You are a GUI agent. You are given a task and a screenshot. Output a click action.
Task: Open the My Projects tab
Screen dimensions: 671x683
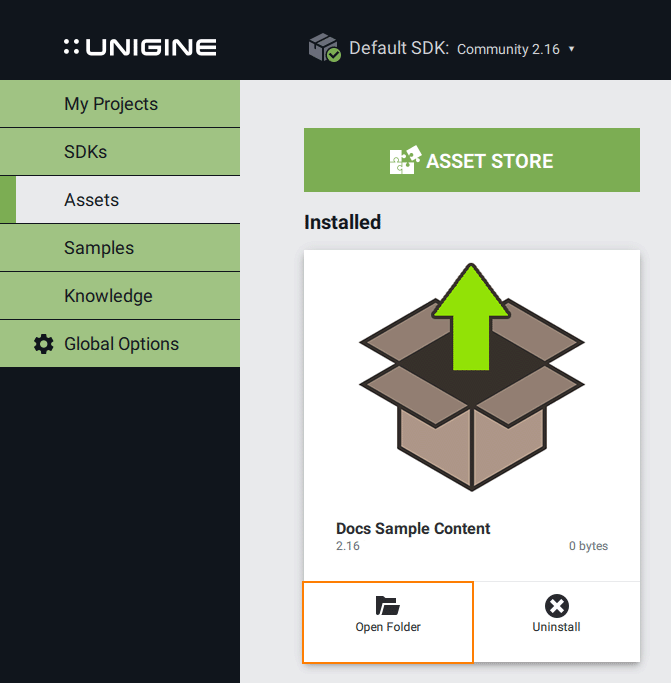click(x=120, y=104)
